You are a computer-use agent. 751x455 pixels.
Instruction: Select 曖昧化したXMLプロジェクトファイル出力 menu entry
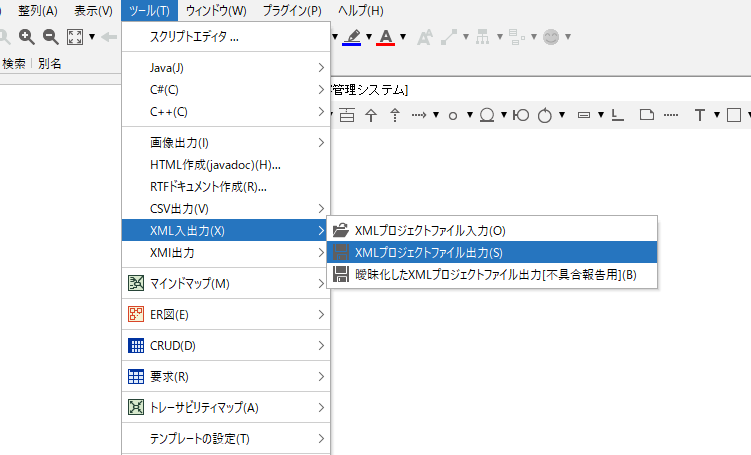click(x=496, y=274)
